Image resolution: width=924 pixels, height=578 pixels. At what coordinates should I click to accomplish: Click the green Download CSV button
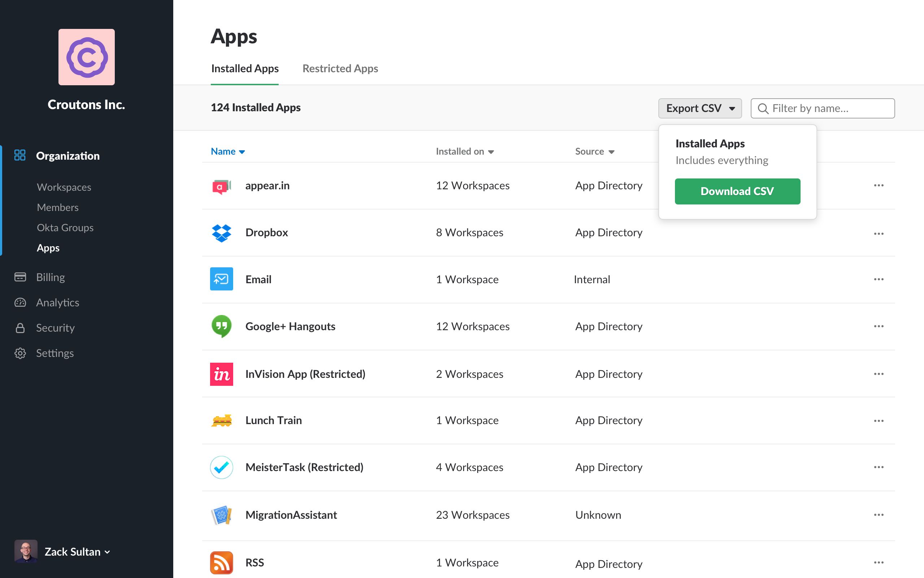(x=737, y=191)
